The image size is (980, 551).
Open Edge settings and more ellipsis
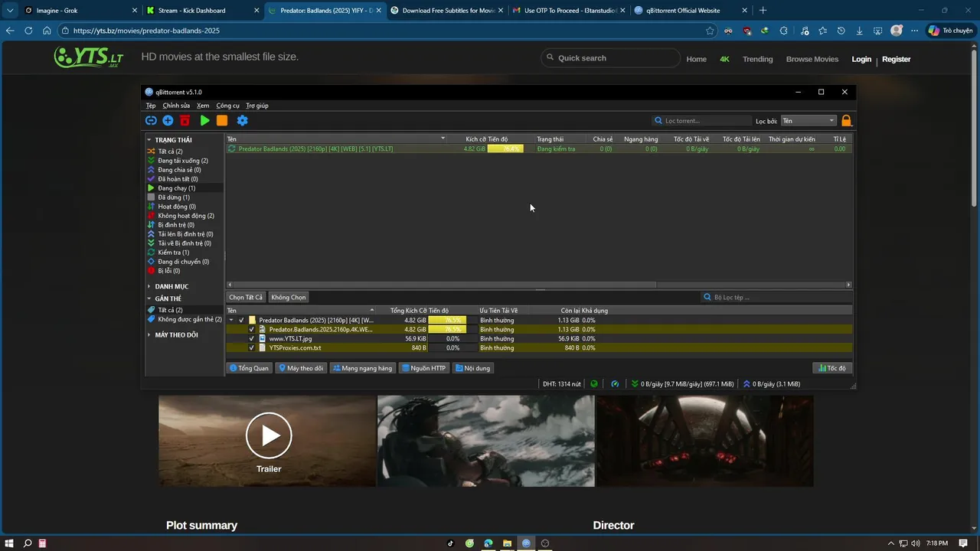click(914, 31)
